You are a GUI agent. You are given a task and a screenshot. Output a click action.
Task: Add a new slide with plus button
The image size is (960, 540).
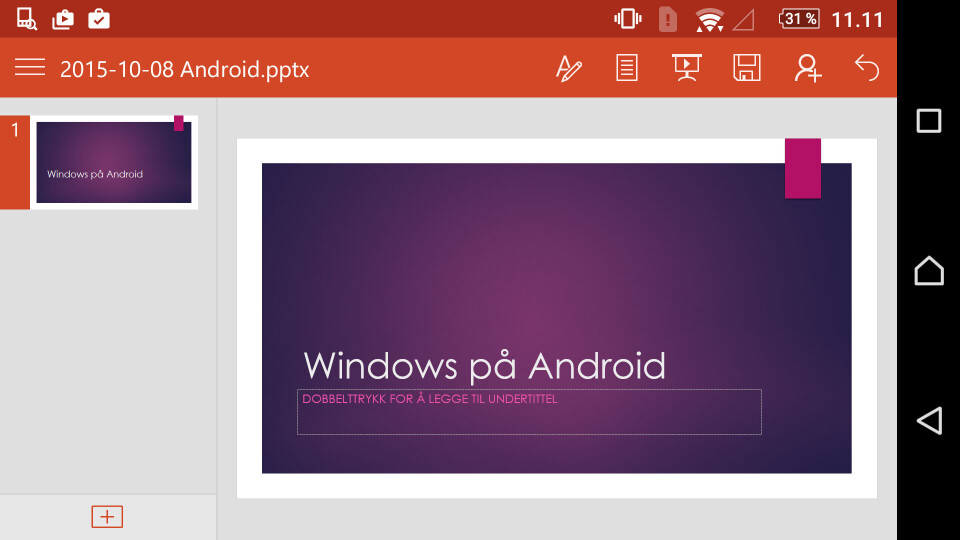(x=107, y=517)
